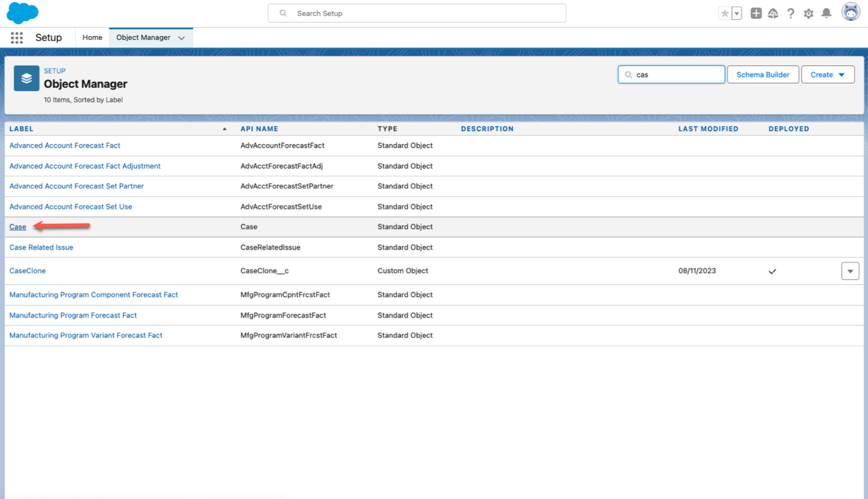The image size is (868, 499).
Task: Select the Object Manager tab
Action: [143, 38]
